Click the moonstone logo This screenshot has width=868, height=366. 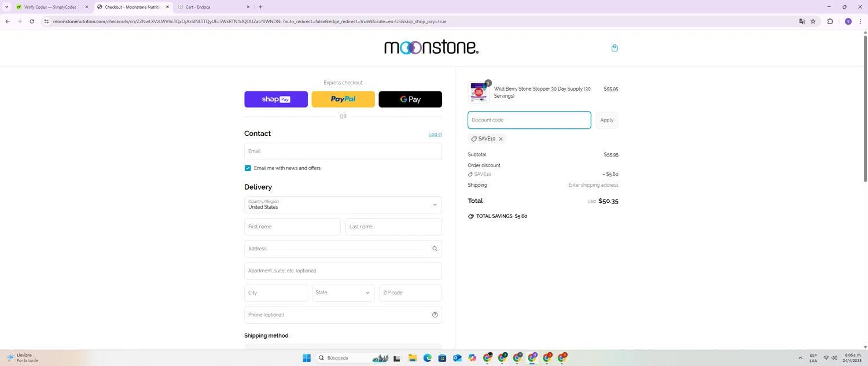pyautogui.click(x=431, y=47)
